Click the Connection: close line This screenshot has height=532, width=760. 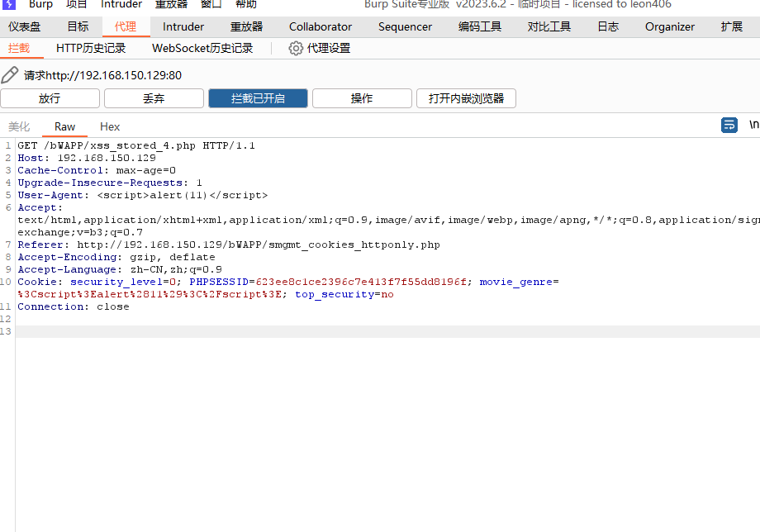pyautogui.click(x=74, y=306)
